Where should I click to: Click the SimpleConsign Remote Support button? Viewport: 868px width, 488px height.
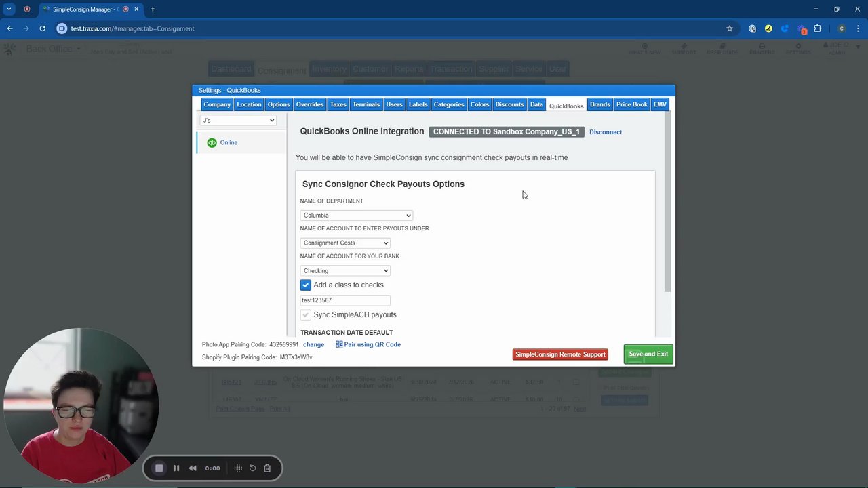(560, 354)
